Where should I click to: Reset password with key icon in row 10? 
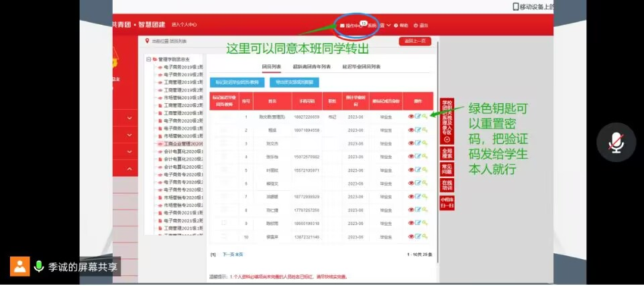coord(425,236)
